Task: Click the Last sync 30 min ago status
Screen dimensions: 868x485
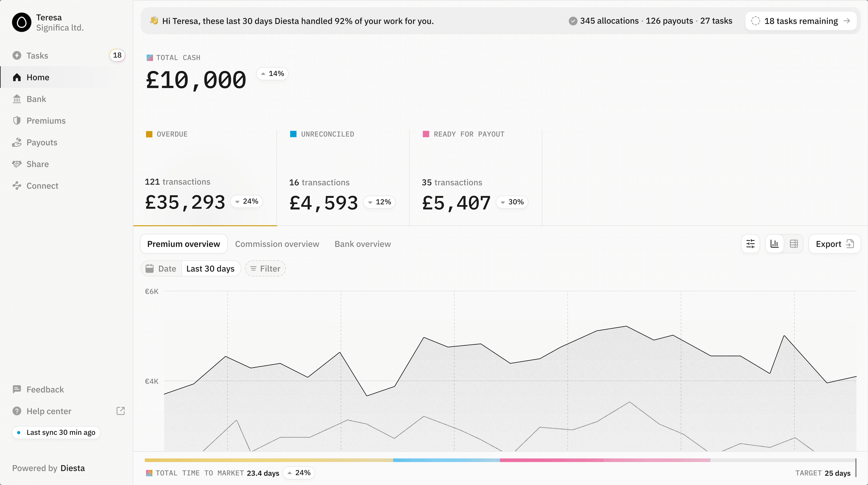Action: pos(56,433)
